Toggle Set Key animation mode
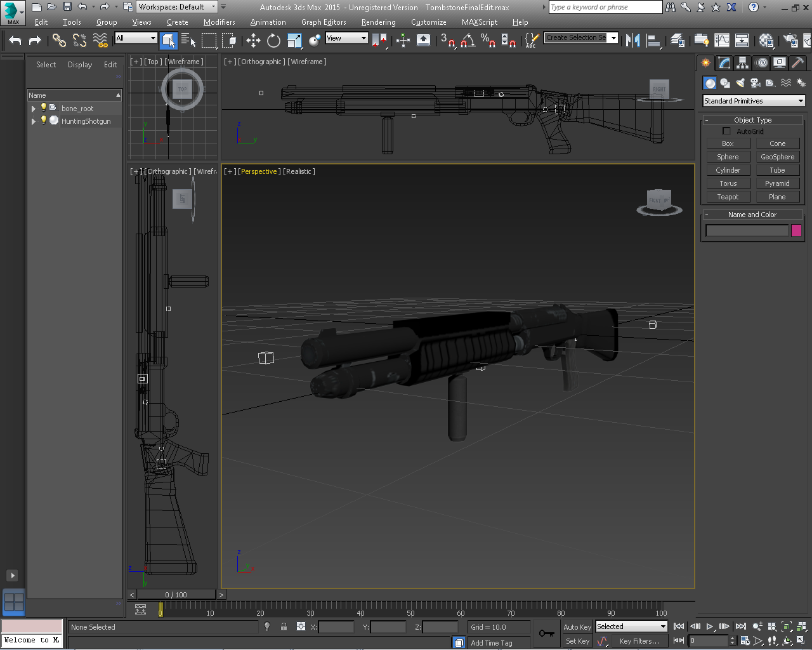The height and width of the screenshot is (650, 812). click(577, 641)
